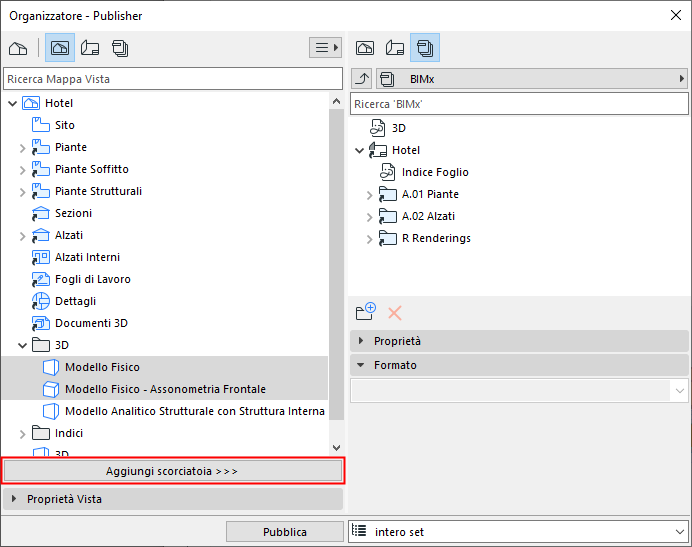
Task: Expand the Piante Soffitto folder
Action: [x=23, y=170]
